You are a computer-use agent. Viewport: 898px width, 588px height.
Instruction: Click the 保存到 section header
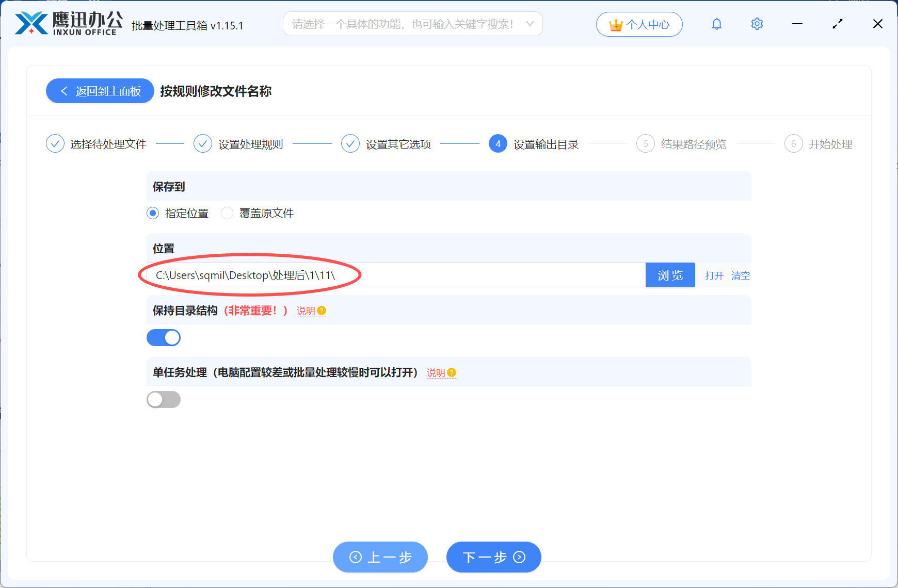pyautogui.click(x=449, y=186)
